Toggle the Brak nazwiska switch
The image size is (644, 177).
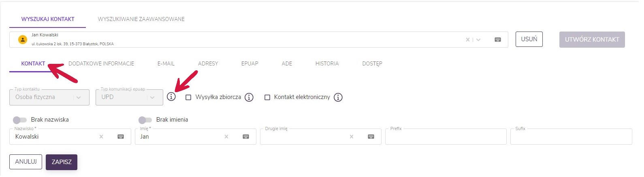(x=19, y=120)
